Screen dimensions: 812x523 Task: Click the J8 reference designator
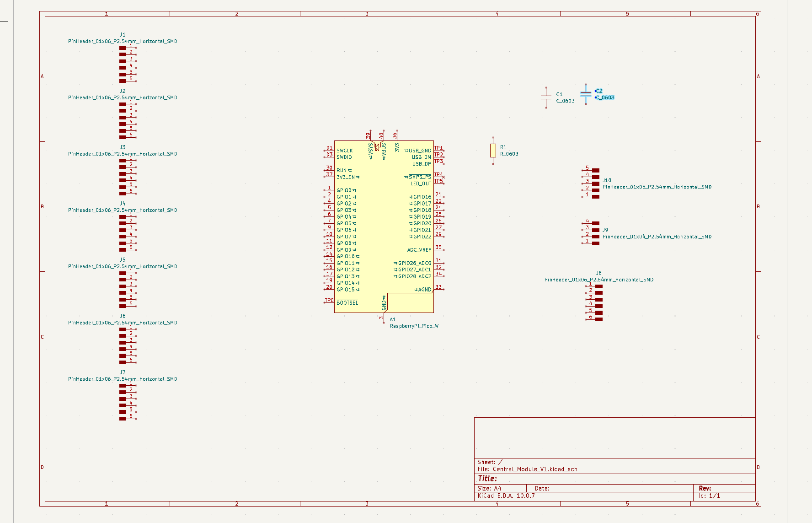(x=599, y=273)
